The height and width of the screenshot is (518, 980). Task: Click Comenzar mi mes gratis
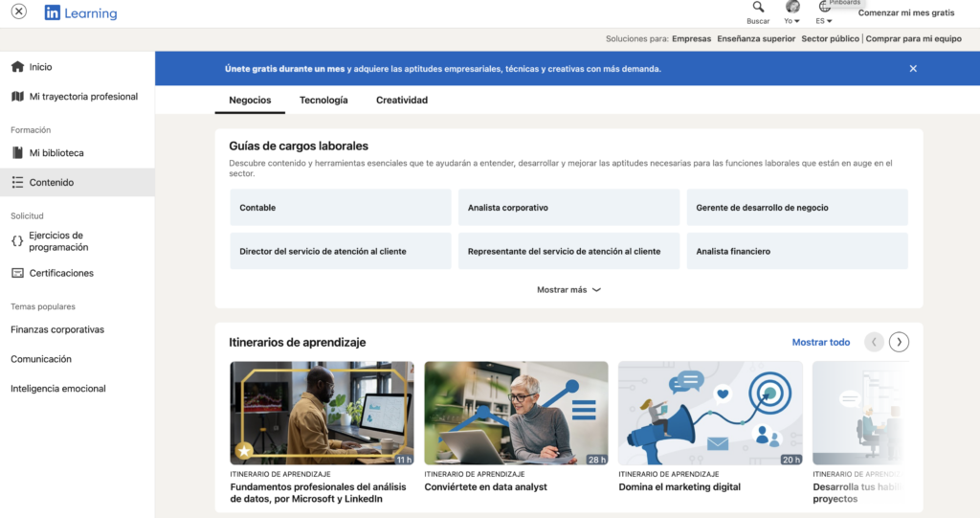[x=905, y=13]
